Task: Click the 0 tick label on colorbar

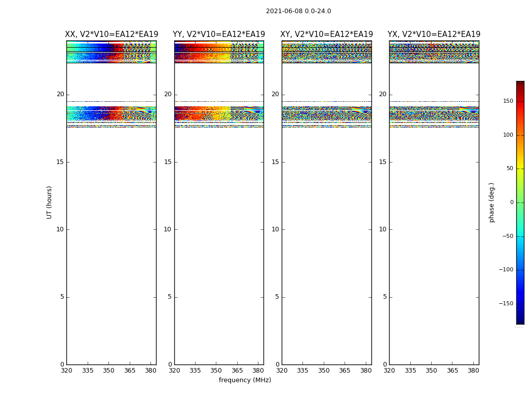Action: [512, 202]
